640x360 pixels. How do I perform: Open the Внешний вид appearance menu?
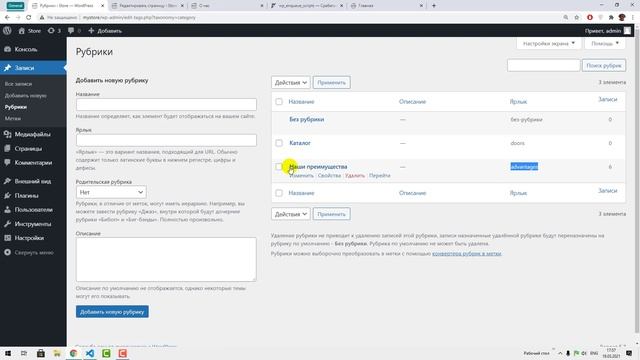33,181
